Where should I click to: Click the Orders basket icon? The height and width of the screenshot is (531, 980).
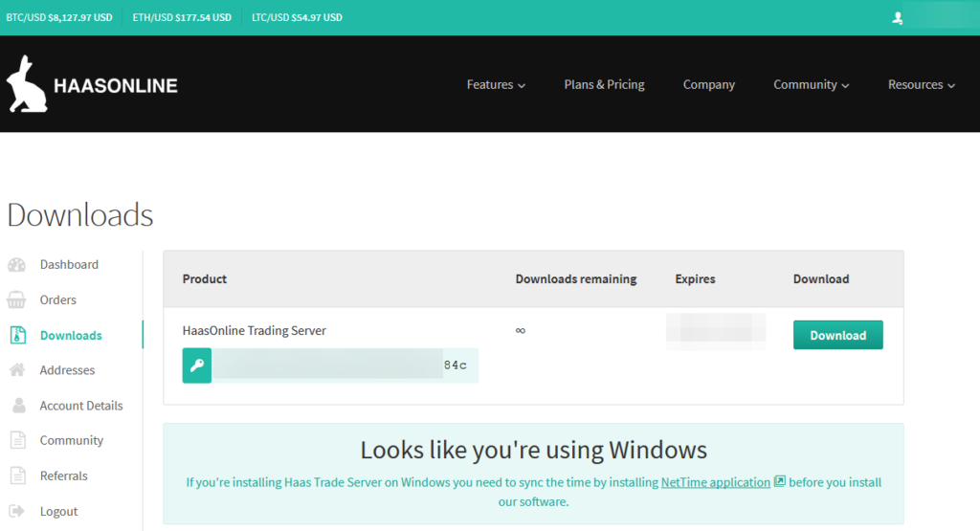tap(17, 300)
